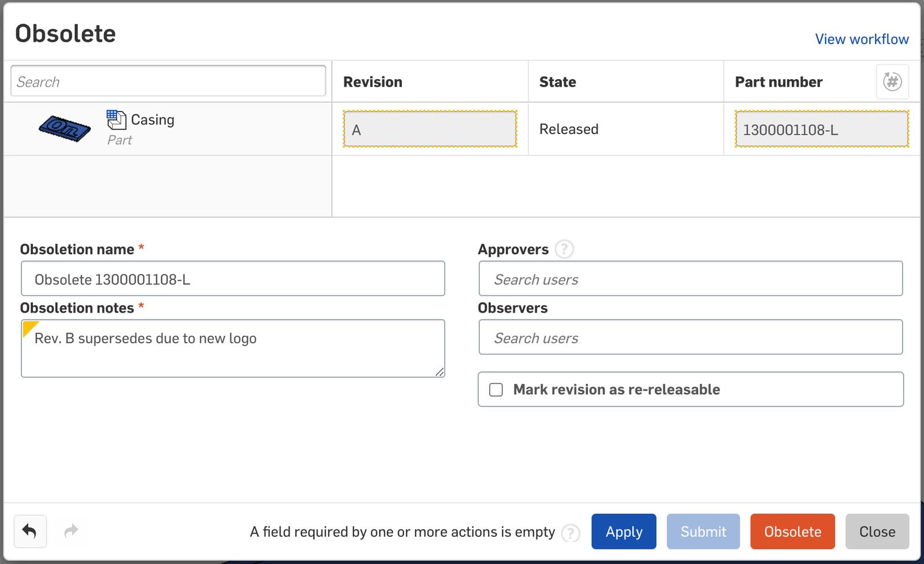Click the blue Casing part thumbnail
The image size is (924, 564).
[x=64, y=128]
